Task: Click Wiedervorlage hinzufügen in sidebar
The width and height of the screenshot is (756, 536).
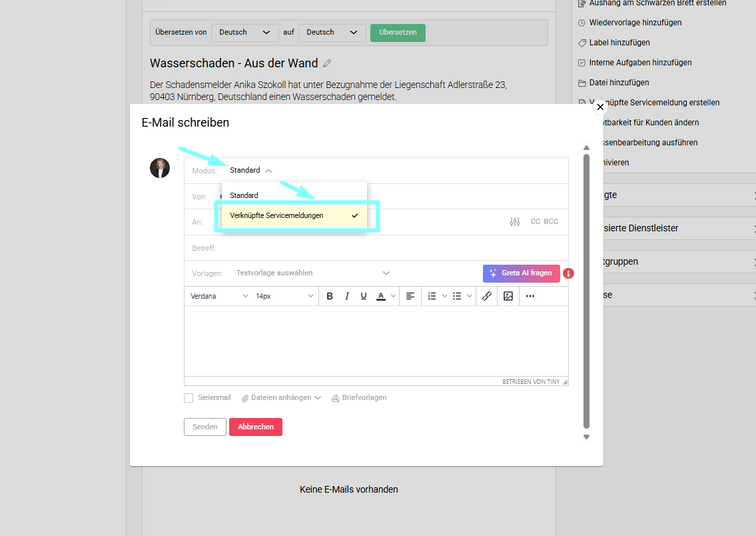Action: tap(635, 23)
